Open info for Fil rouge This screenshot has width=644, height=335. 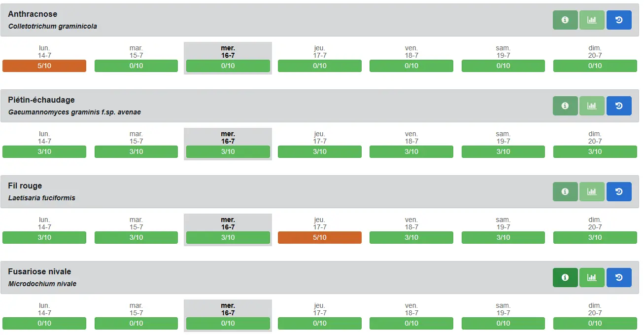565,192
